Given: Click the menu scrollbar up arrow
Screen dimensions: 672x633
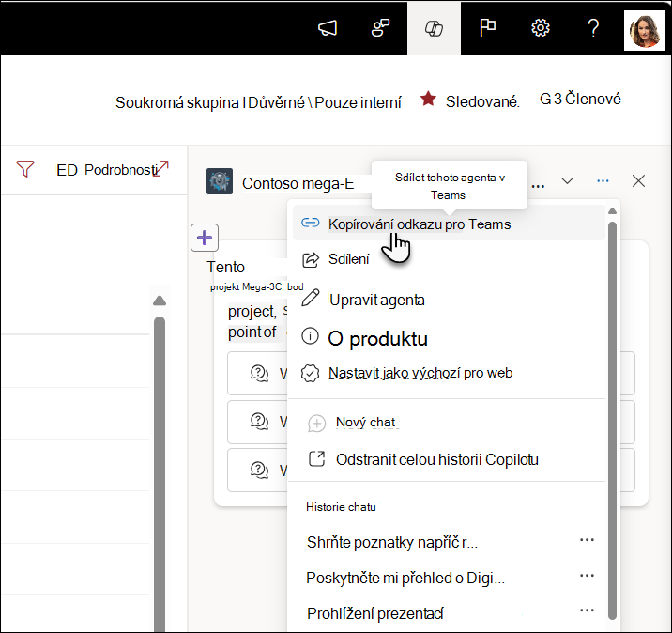Looking at the screenshot, I should tap(613, 210).
